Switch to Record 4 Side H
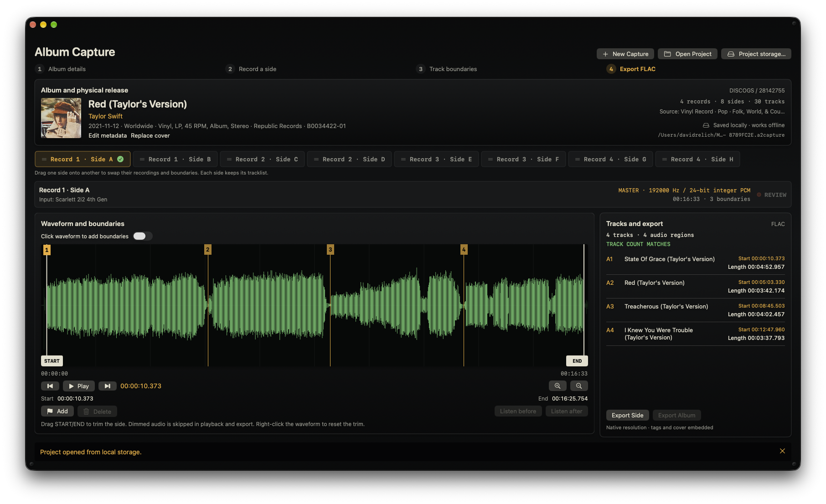Viewport: 826px width, 504px height. 697,159
